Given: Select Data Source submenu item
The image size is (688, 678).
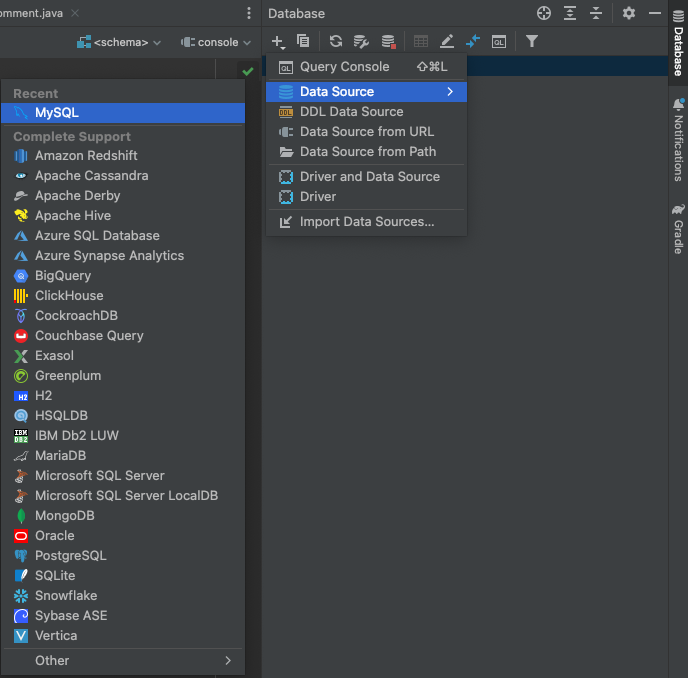Looking at the screenshot, I should 366,92.
